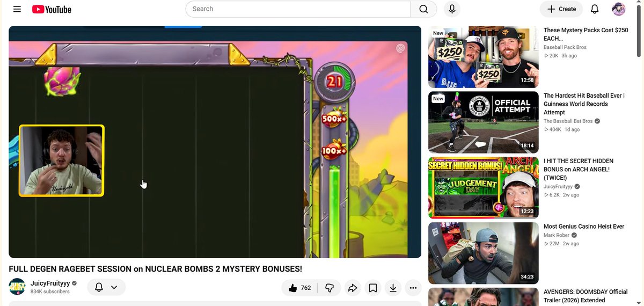Expand subscription notification options dropdown
The image size is (644, 306).
pos(106,287)
